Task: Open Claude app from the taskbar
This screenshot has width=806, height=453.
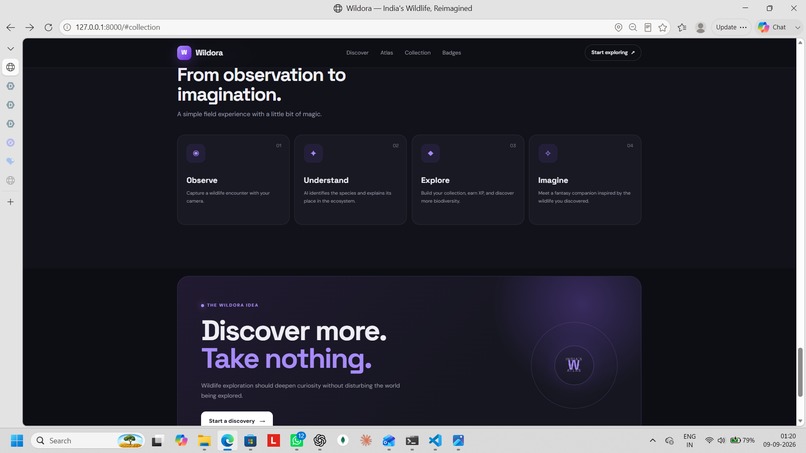Action: 366,441
